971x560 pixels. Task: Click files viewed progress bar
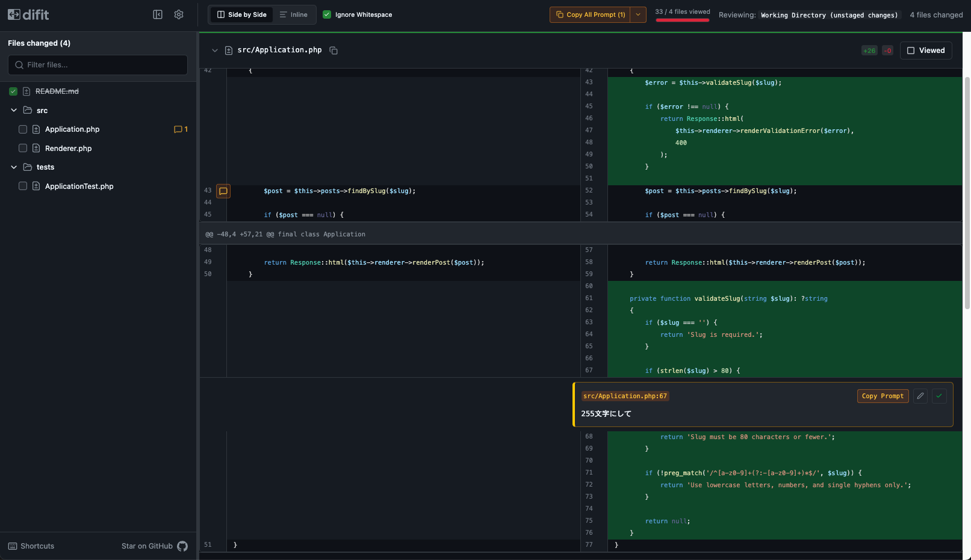[x=682, y=20]
